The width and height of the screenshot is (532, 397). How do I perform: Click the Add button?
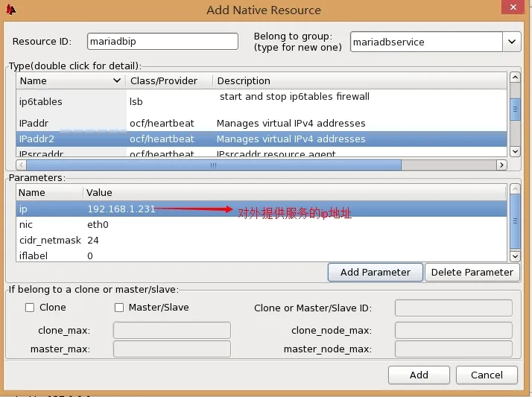(419, 375)
